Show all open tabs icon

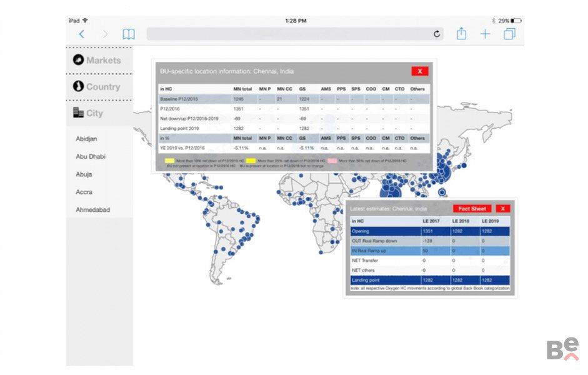509,34
